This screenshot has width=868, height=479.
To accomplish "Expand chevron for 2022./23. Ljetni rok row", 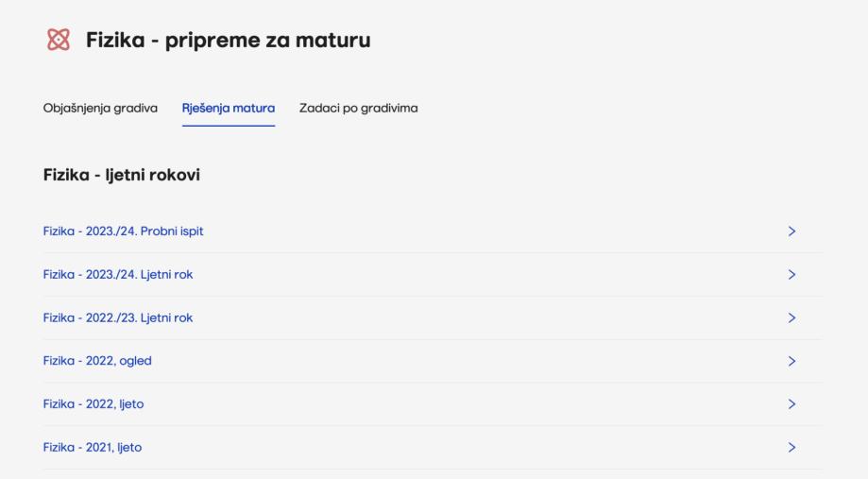I will pyautogui.click(x=791, y=317).
